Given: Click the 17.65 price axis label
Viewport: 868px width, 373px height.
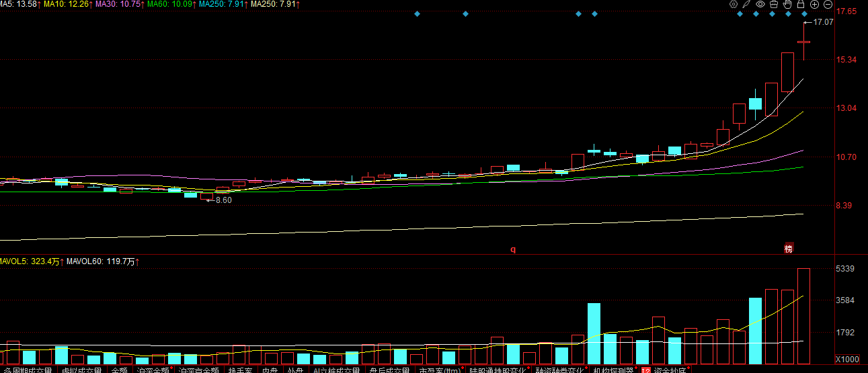Looking at the screenshot, I should [x=846, y=11].
